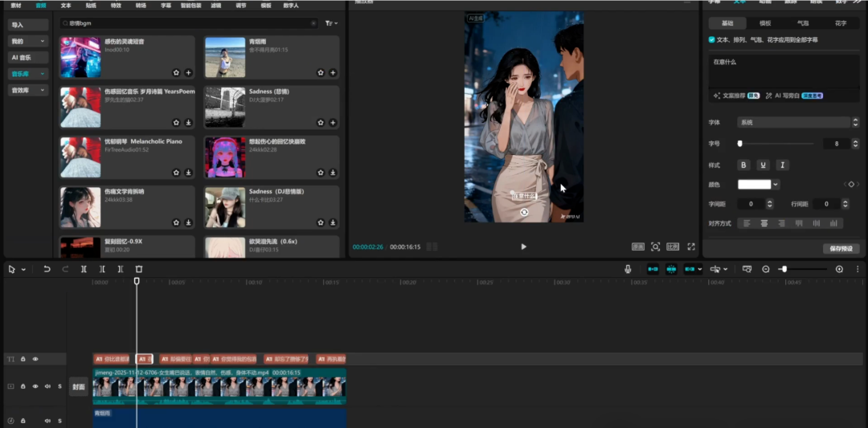868x428 pixels.
Task: Mute the main video track
Action: pos(47,386)
